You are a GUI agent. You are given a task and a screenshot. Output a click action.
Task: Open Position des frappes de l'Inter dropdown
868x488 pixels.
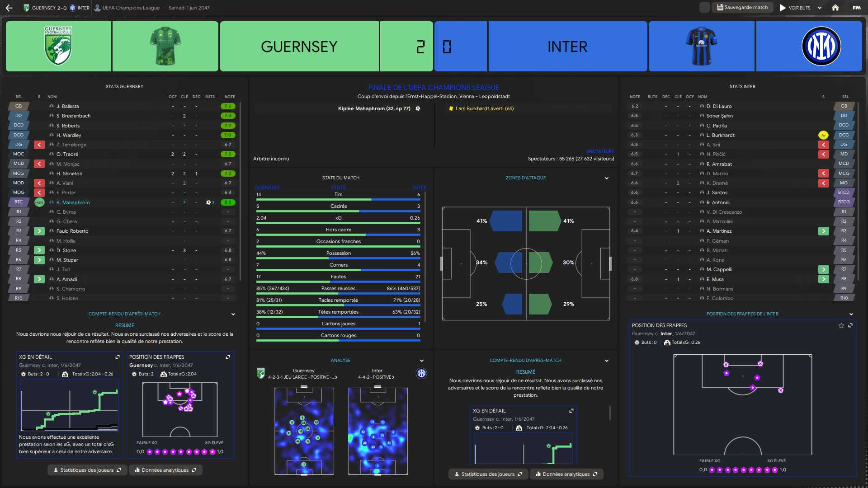point(851,314)
